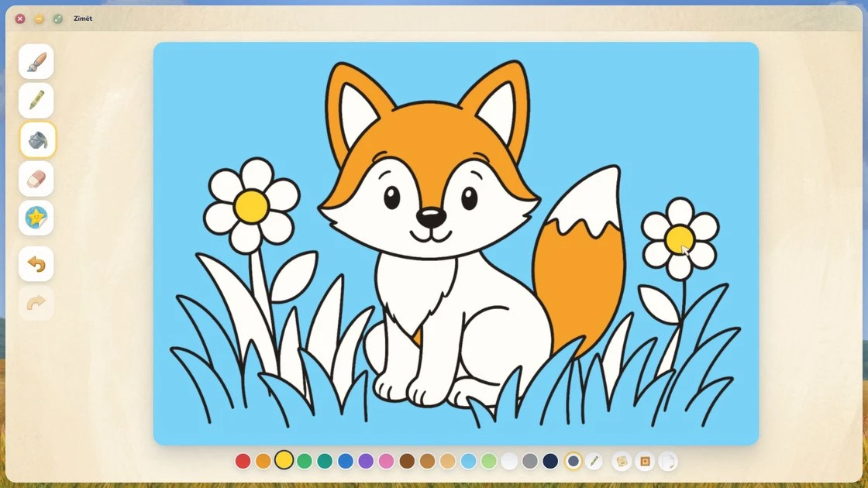Select the blue color swatch
The width and height of the screenshot is (868, 488).
click(346, 461)
